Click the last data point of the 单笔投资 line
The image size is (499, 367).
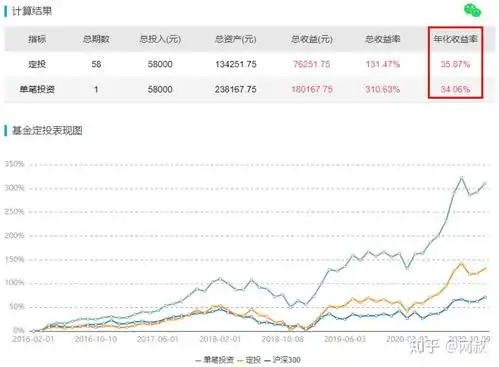[485, 183]
